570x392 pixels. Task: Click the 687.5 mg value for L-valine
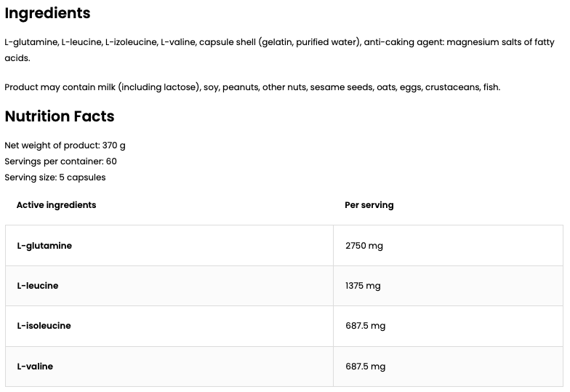pos(365,367)
